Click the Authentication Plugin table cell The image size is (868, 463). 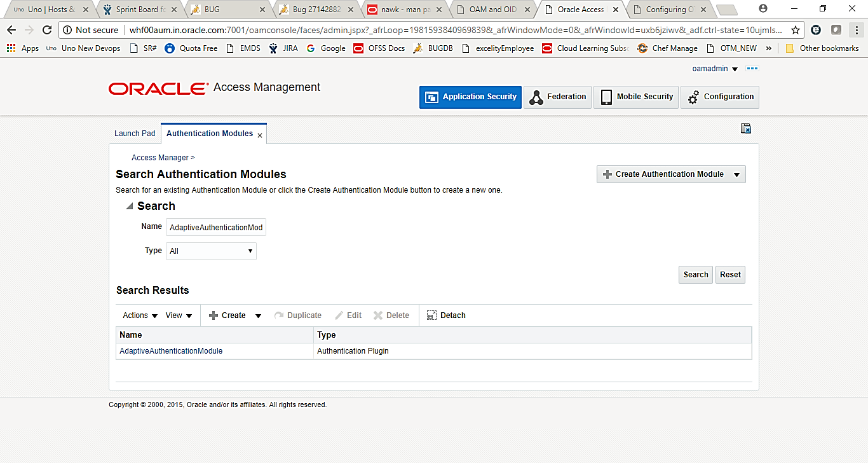(x=532, y=351)
